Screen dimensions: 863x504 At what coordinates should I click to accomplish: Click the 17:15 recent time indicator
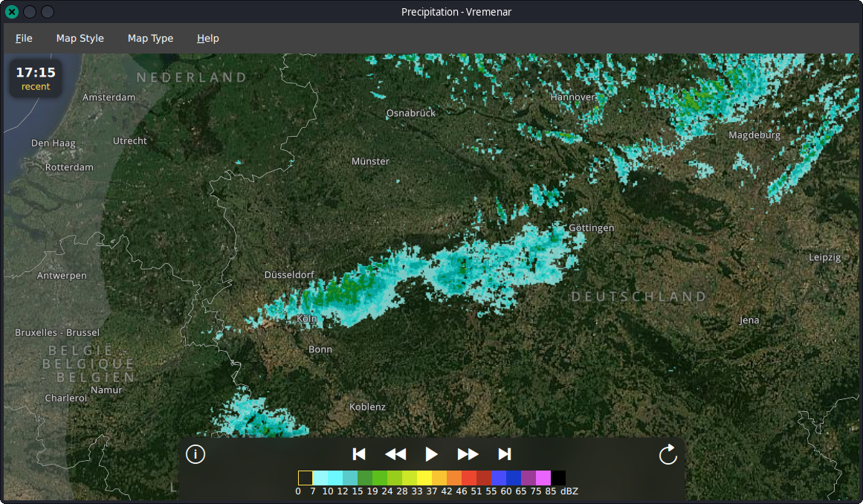click(36, 78)
